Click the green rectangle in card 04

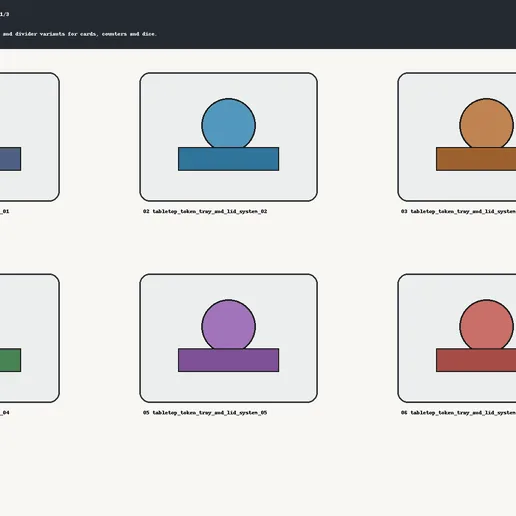(10, 360)
